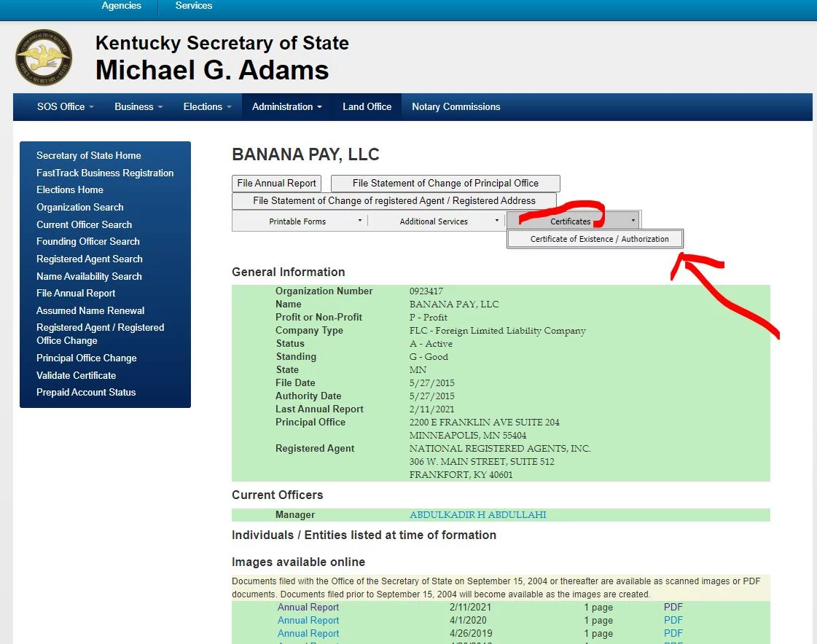Click the File Annual Report button

coord(277,183)
